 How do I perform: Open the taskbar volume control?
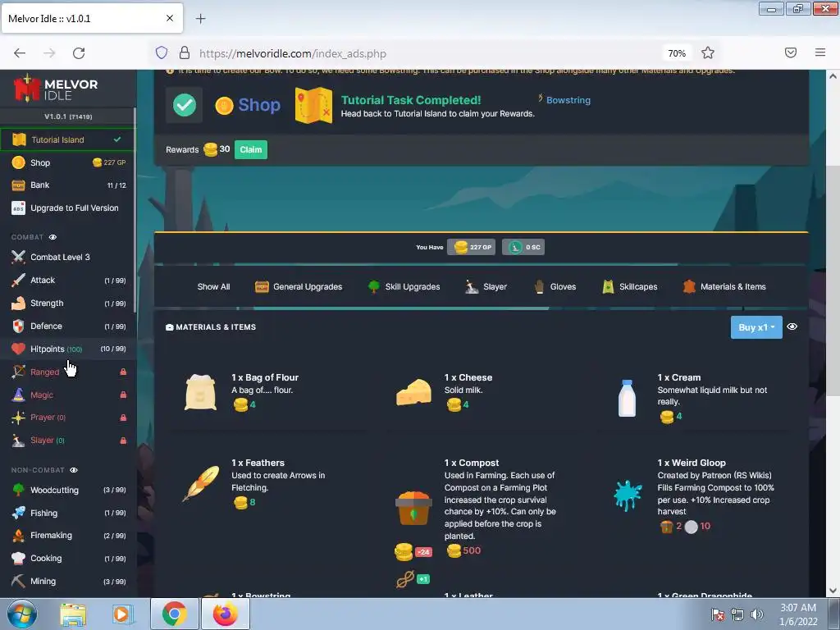(757, 614)
